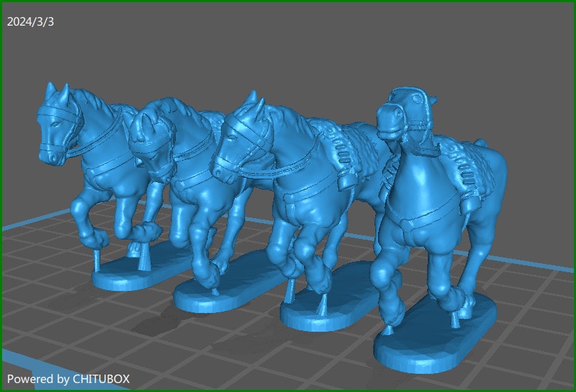Select the third horse's oval base

325,317
